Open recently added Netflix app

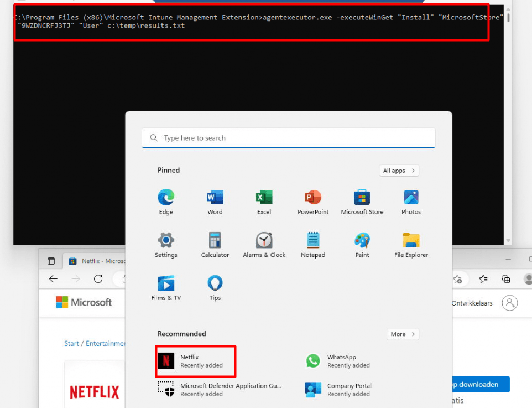(195, 361)
